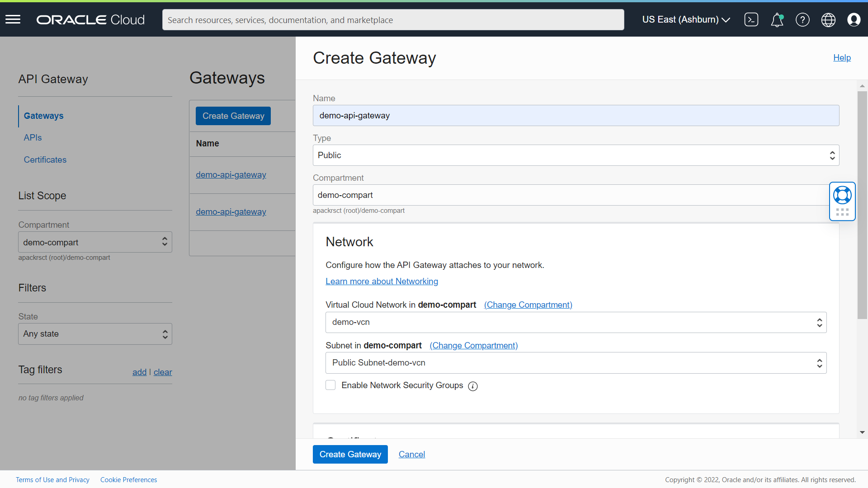Switch region from US East (Ashburn)

686,19
